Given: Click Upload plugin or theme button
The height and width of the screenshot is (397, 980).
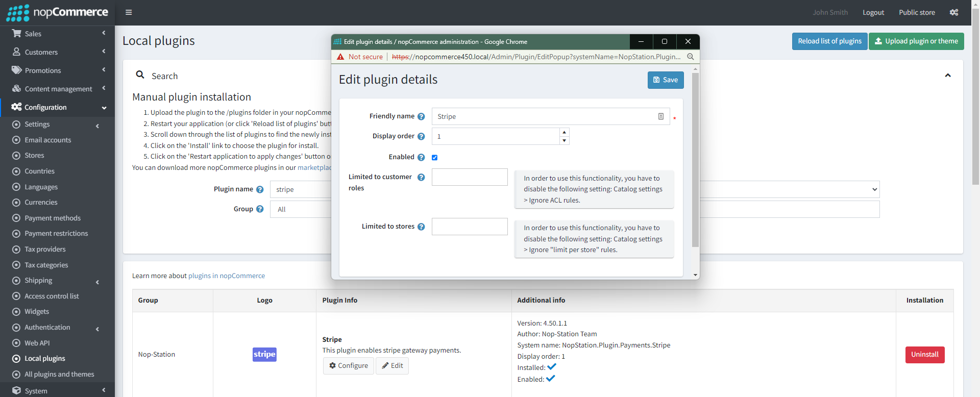Looking at the screenshot, I should [916, 41].
